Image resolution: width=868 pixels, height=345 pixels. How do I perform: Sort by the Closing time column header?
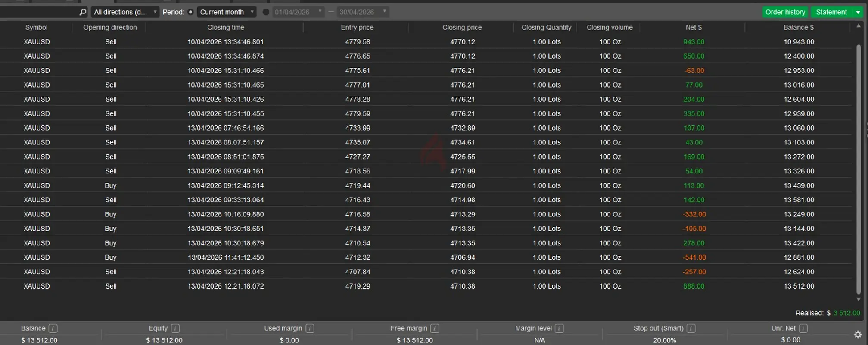[x=225, y=28]
